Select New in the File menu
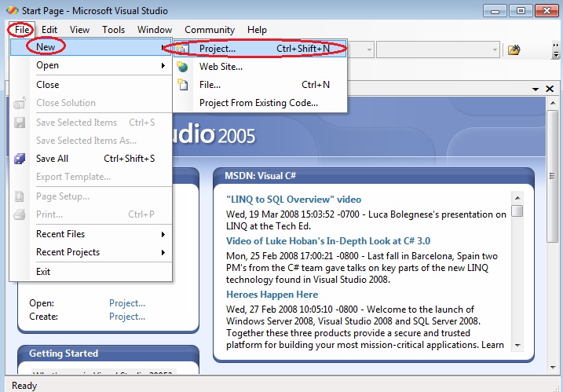Screen dimensions: 563x392 [91, 47]
